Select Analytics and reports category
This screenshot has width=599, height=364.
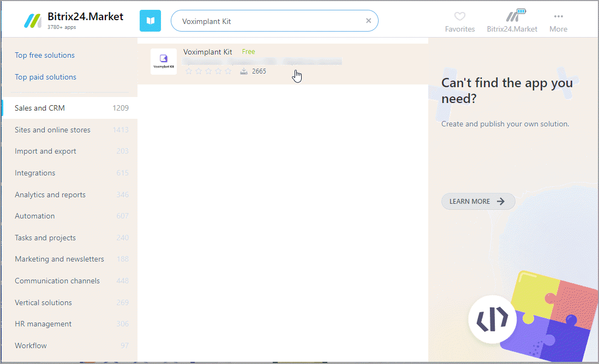69,195
